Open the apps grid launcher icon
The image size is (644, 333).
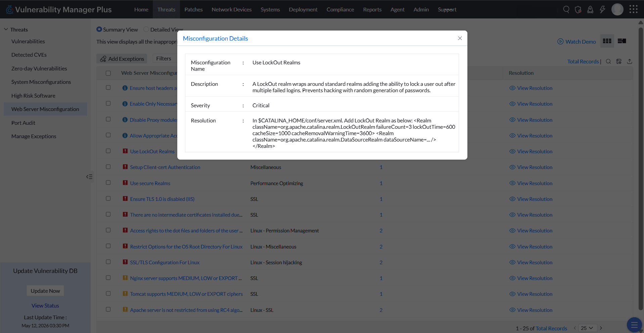point(633,9)
